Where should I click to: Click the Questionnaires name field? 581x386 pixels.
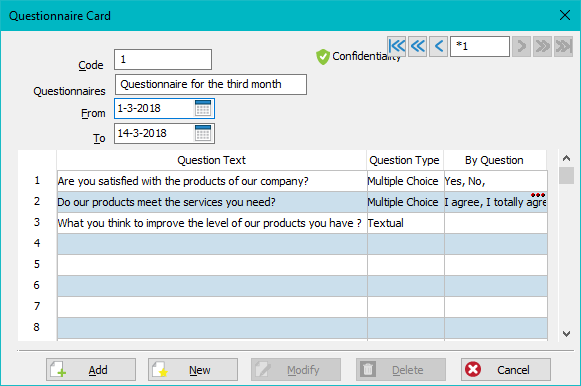[210, 84]
